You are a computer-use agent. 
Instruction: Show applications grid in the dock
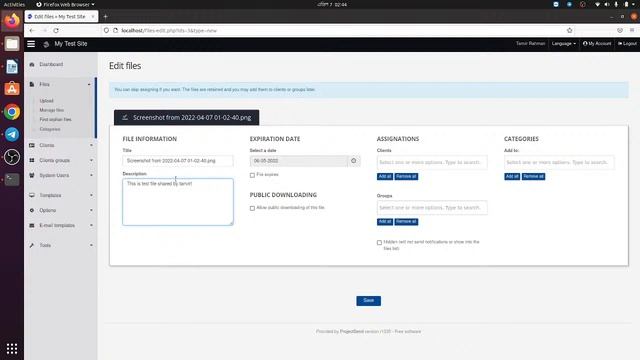coord(12,348)
